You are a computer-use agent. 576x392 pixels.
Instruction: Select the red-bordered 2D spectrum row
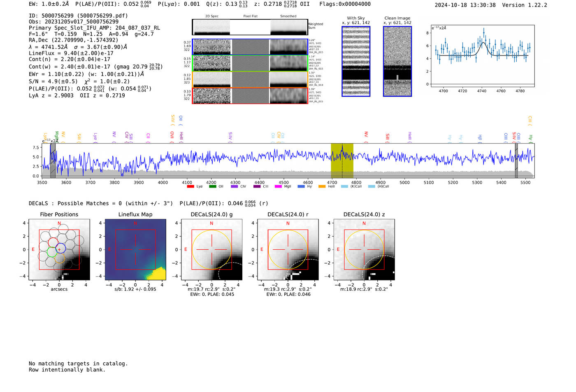point(250,95)
